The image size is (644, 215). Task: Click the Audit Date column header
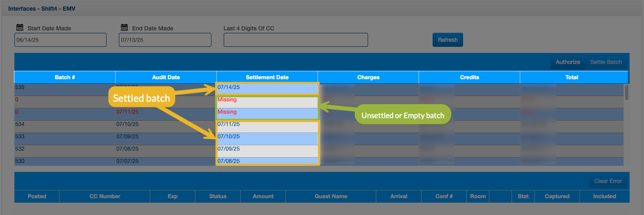(x=166, y=77)
